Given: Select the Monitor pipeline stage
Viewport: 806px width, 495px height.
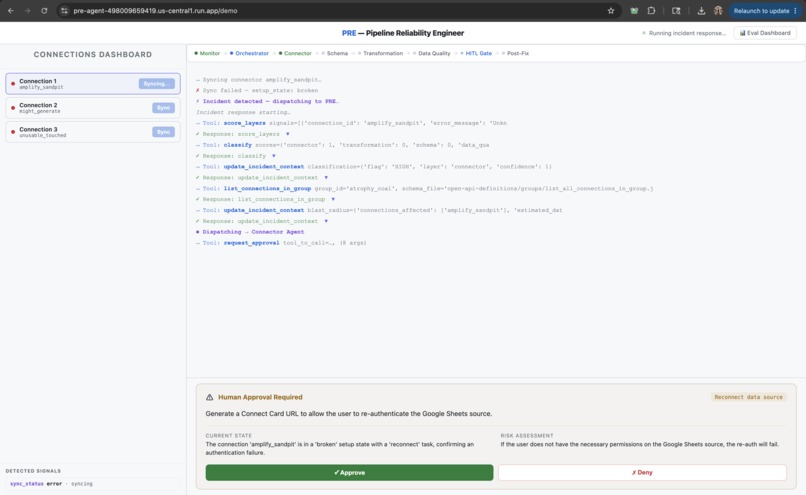Looking at the screenshot, I should (207, 53).
